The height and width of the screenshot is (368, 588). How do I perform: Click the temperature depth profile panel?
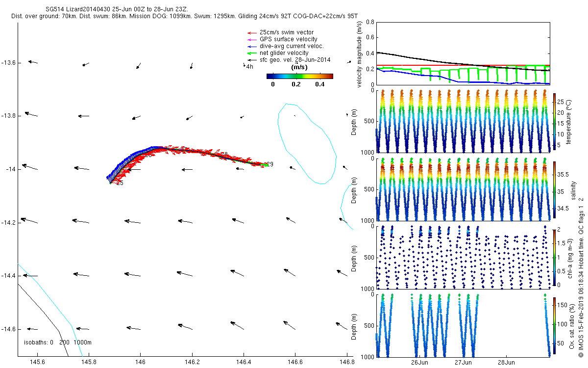(464, 121)
